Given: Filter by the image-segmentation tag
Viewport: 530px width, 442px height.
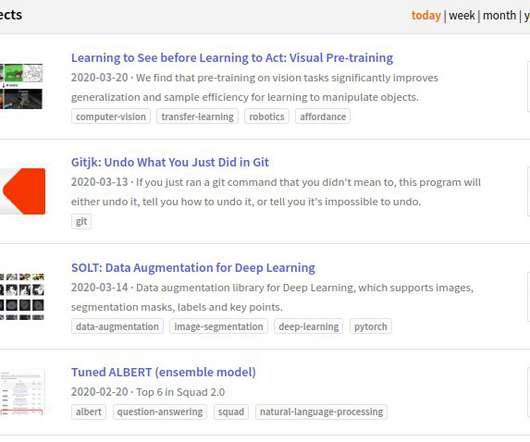Looking at the screenshot, I should click(x=219, y=327).
